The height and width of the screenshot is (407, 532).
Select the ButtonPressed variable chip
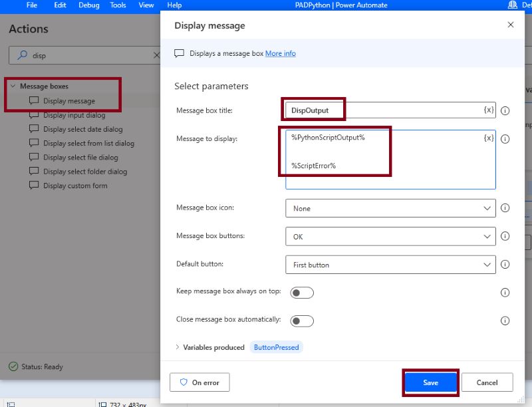(x=275, y=346)
